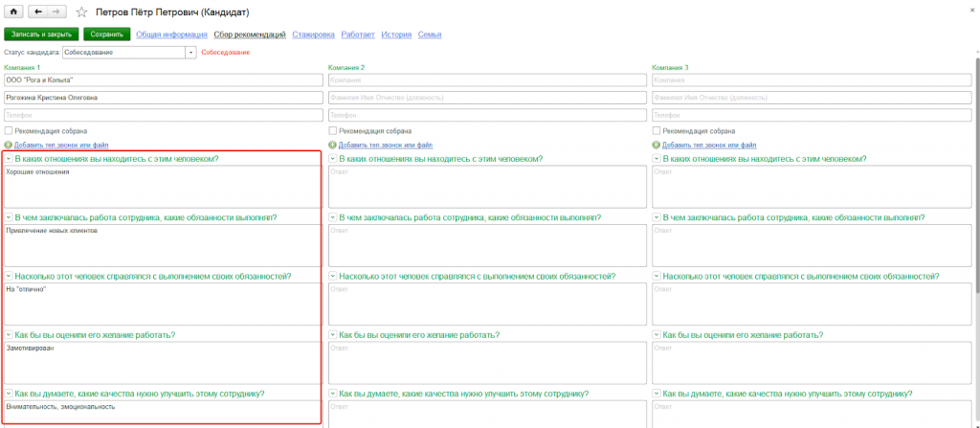Viewport: 980px width, 428px height.
Task: Click Фамилия Имя Отчество field under Компания 3
Action: [812, 98]
